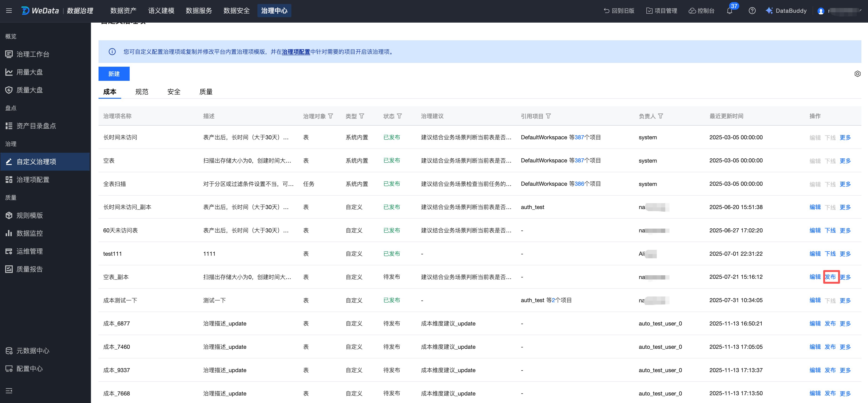Open the 负责人 column filter
Viewport: 868px width, 403px height.
[x=661, y=116]
